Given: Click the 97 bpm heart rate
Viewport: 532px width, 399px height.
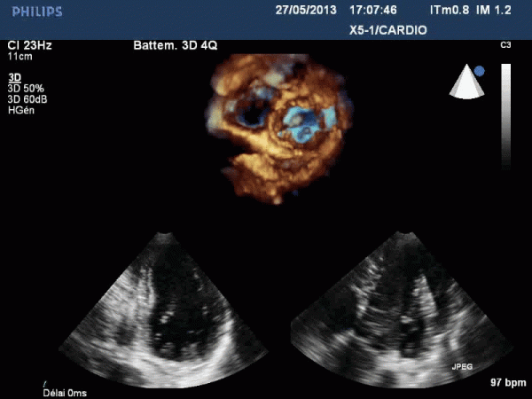Looking at the screenshot, I should pyautogui.click(x=508, y=383).
